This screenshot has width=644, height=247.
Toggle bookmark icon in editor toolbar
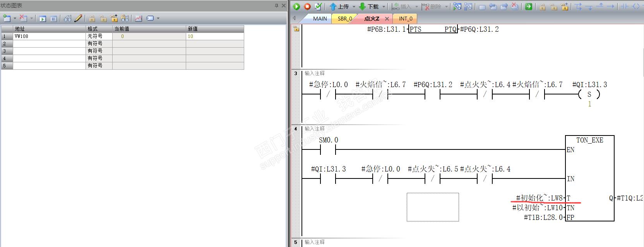coord(482,7)
